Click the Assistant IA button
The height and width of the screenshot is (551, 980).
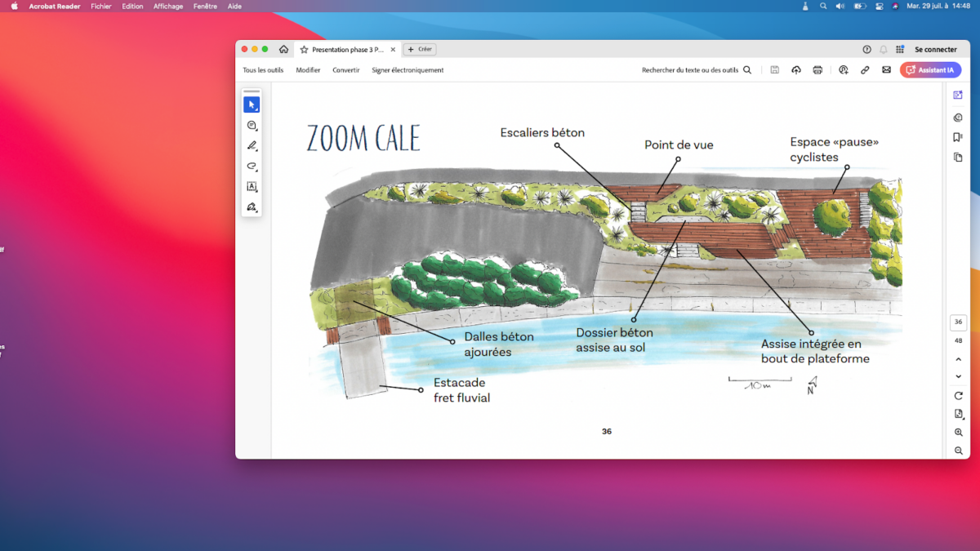(930, 70)
